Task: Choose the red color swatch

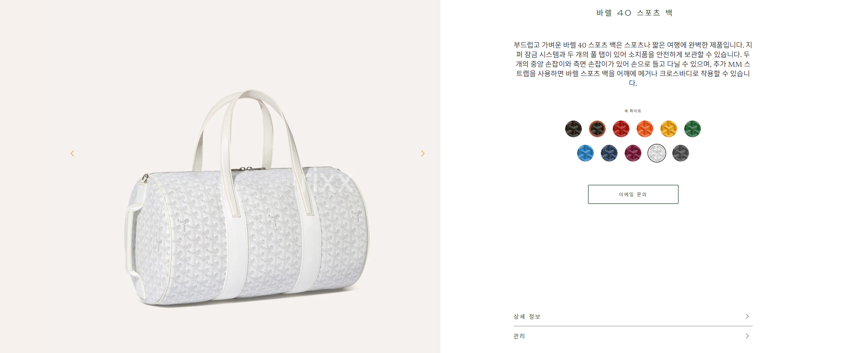Action: pyautogui.click(x=621, y=129)
